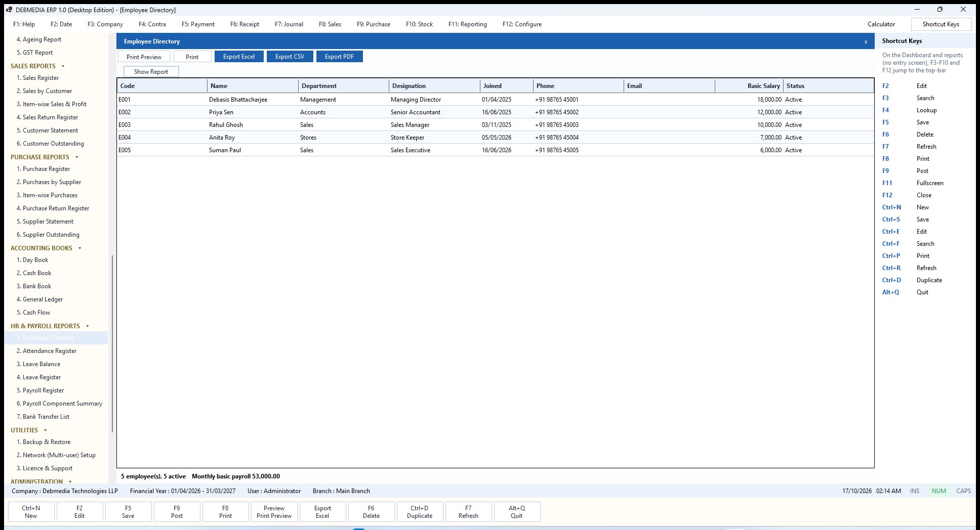Open the Print Preview button at top

(144, 57)
